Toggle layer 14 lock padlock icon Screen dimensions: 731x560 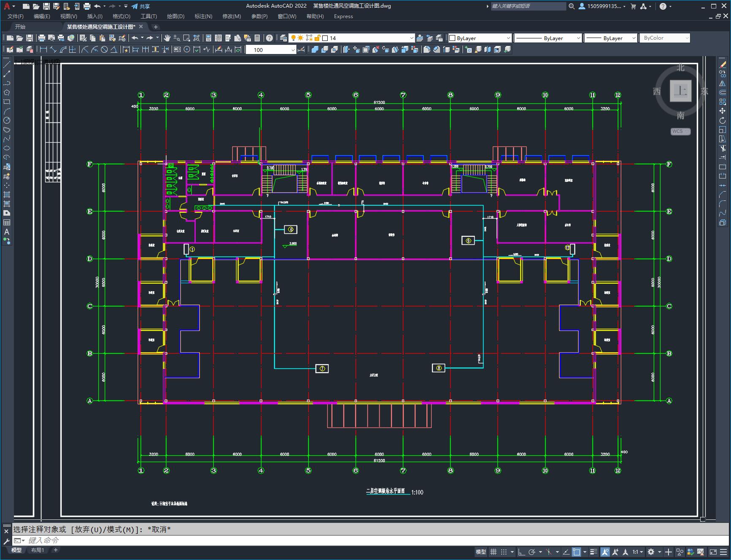(x=318, y=38)
